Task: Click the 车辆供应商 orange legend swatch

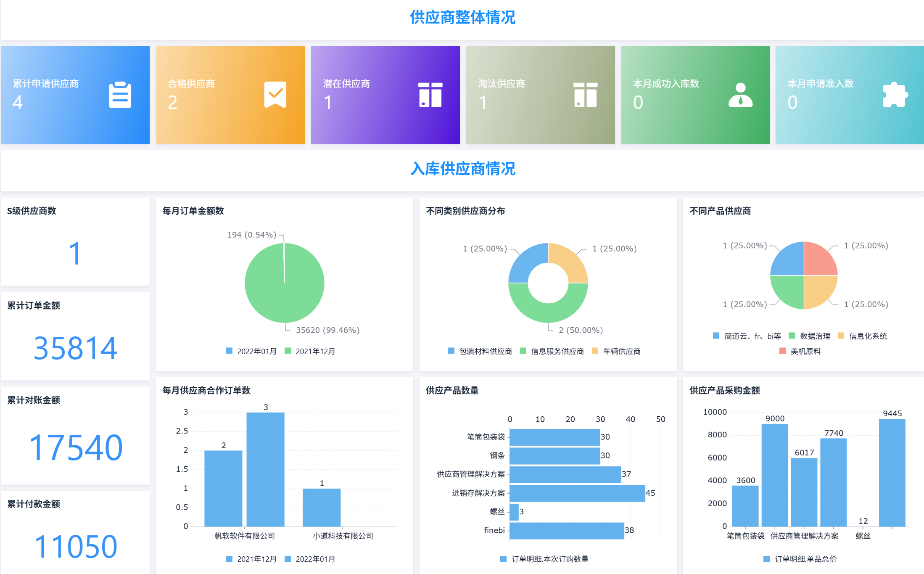Action: (x=595, y=351)
